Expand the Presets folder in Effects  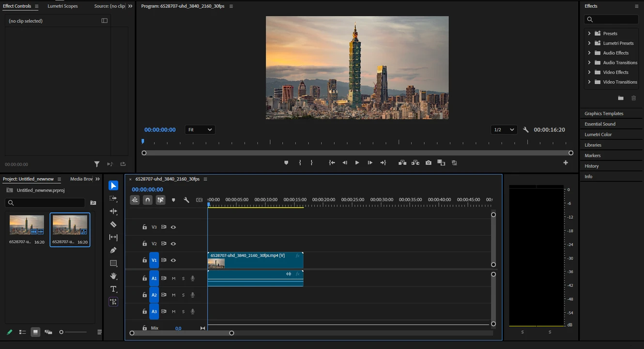point(589,33)
